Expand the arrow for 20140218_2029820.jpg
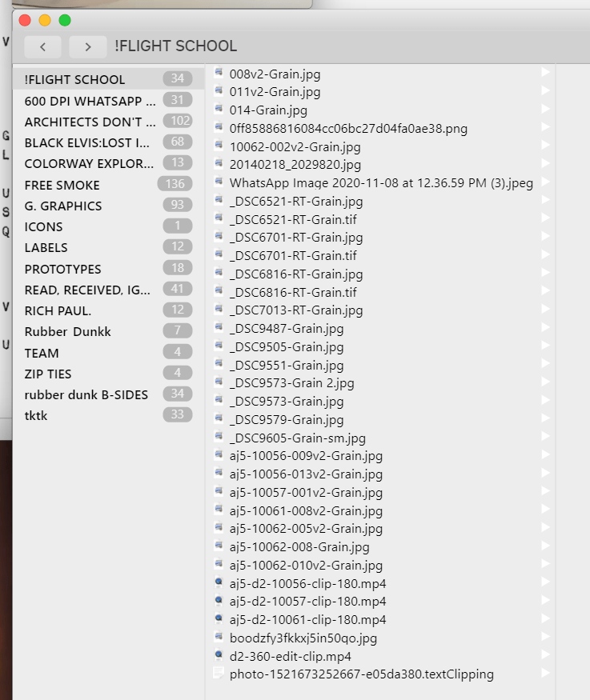Viewport: 590px width, 700px height. tap(545, 164)
